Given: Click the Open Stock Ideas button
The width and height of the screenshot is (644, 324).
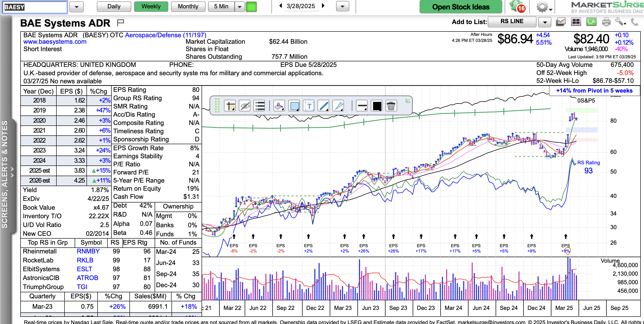Looking at the screenshot, I should [460, 7].
